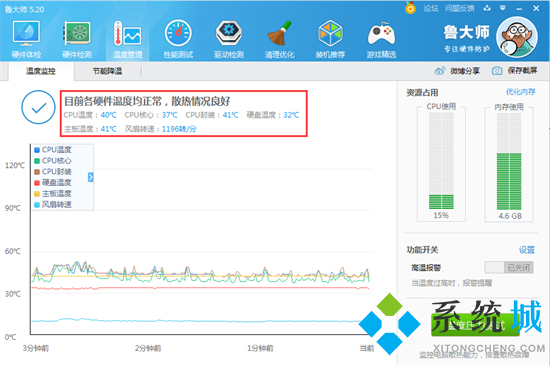Open 驱动检测 driver detection

(x=229, y=39)
